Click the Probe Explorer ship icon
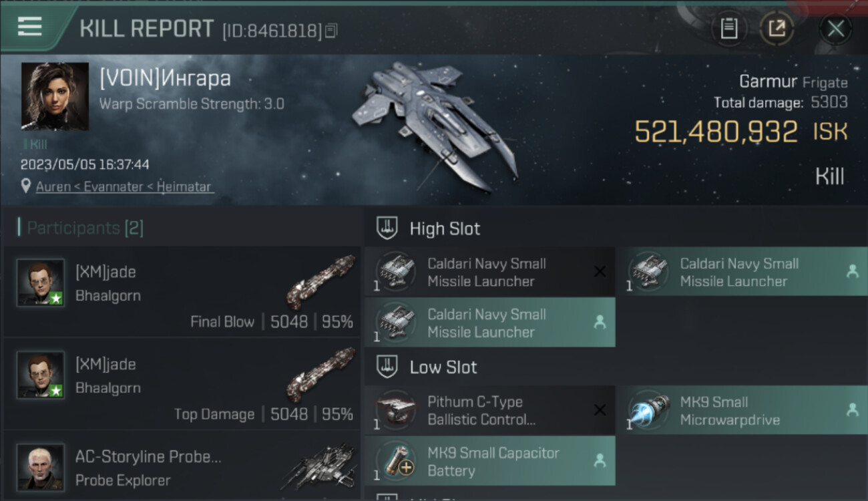 (x=319, y=468)
